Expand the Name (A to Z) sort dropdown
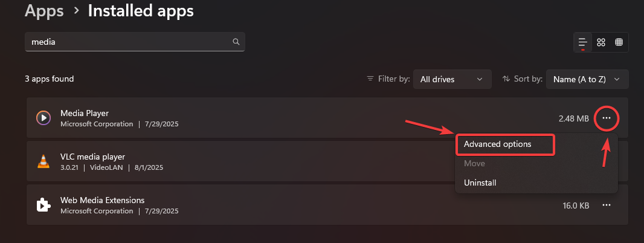Screen dimensions: 644x243 coord(587,79)
